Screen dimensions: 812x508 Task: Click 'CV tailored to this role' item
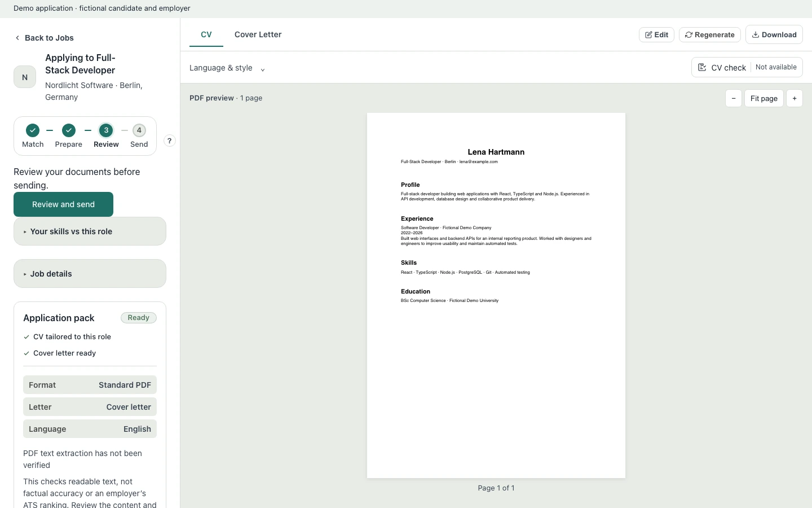coord(67,337)
